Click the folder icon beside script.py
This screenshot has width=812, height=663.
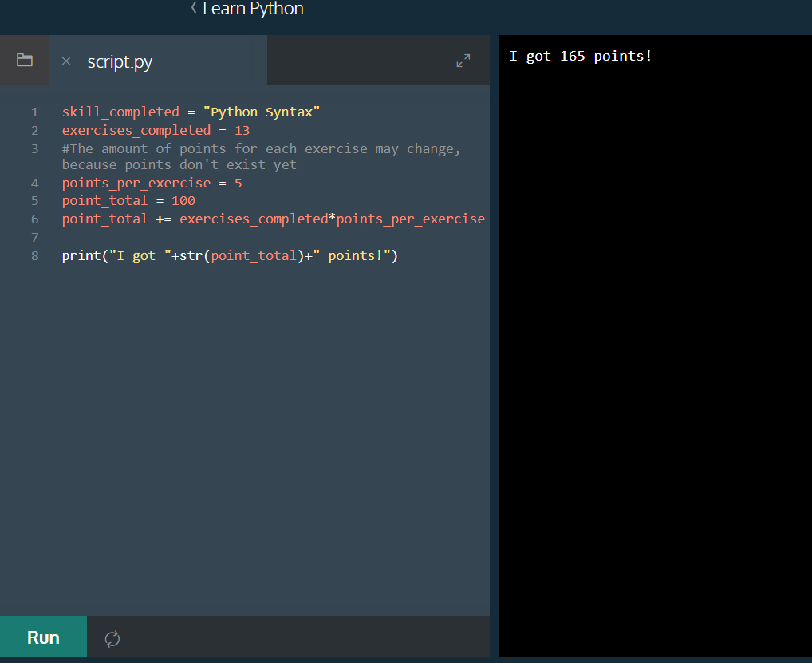point(24,60)
